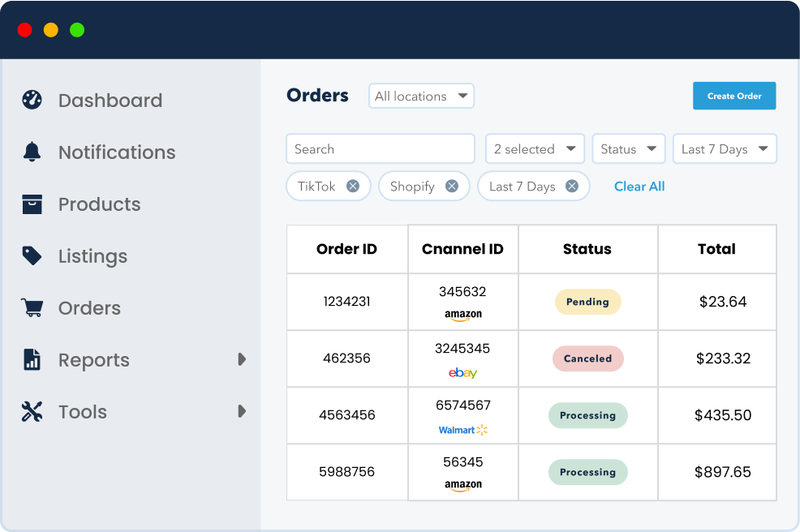Remove the TikTok filter chip
The width and height of the screenshot is (800, 532).
[353, 187]
